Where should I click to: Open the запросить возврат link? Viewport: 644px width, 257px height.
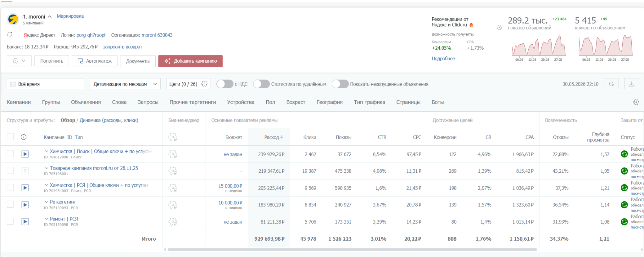point(123,47)
